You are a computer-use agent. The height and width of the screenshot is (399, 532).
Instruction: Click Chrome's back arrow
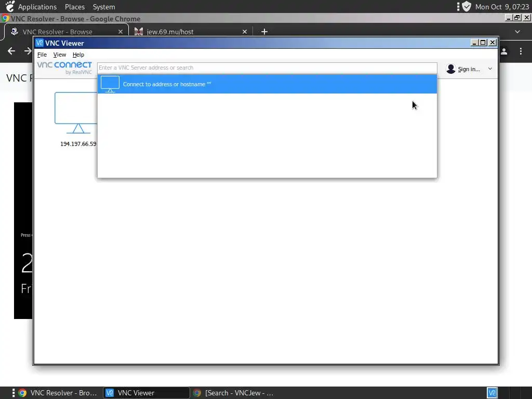pyautogui.click(x=11, y=51)
